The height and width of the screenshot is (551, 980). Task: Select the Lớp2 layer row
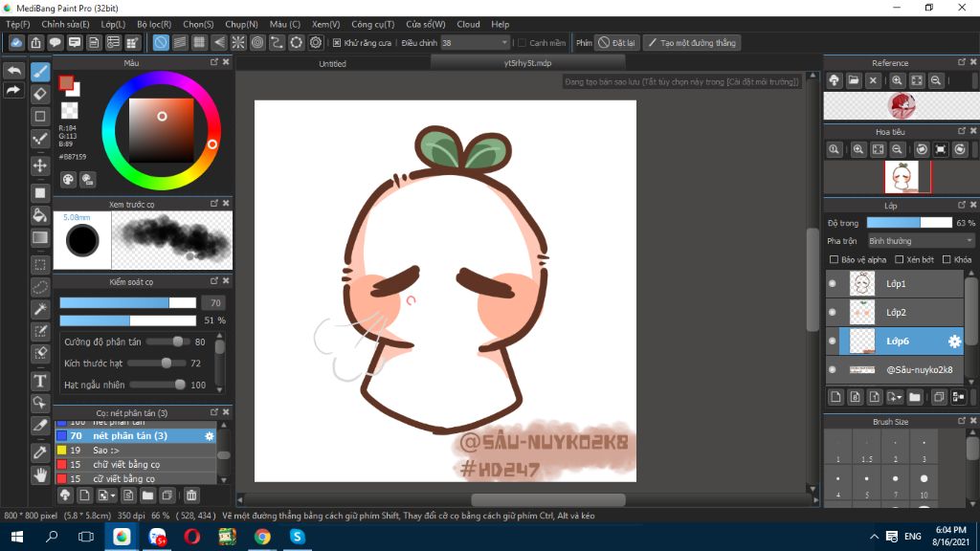[x=895, y=313]
